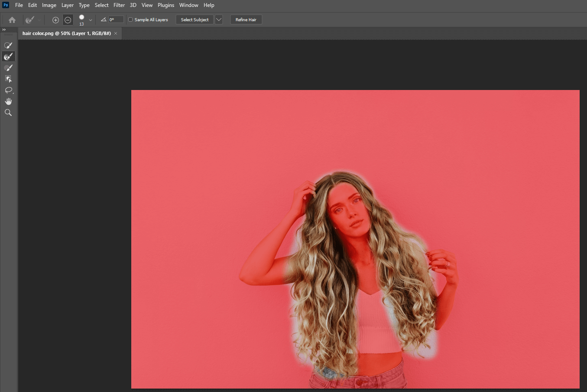This screenshot has width=587, height=392.
Task: Expand the collapsed toolbar double-arrow
Action: (4, 30)
